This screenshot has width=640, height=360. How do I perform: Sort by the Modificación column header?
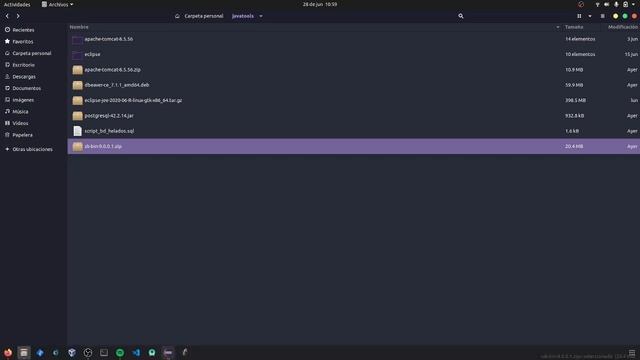pyautogui.click(x=623, y=27)
